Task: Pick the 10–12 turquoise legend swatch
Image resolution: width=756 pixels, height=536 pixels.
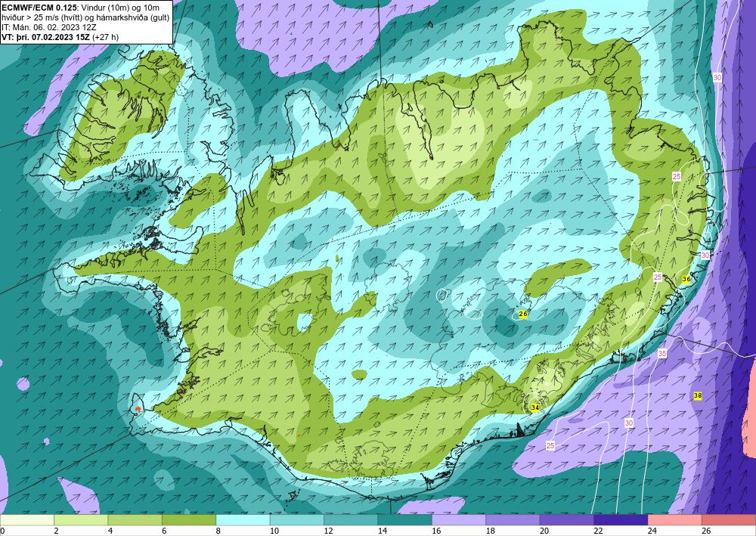Action: [297, 519]
